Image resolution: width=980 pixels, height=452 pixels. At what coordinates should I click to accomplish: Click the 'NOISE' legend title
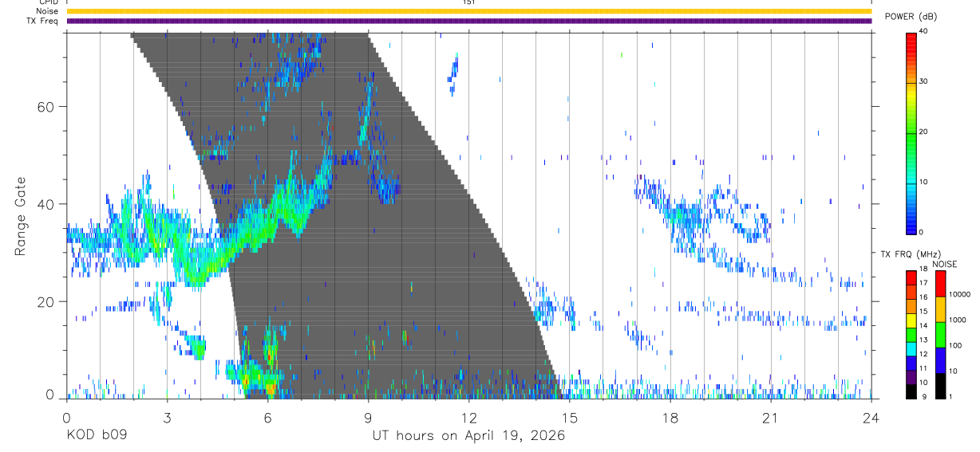click(944, 265)
